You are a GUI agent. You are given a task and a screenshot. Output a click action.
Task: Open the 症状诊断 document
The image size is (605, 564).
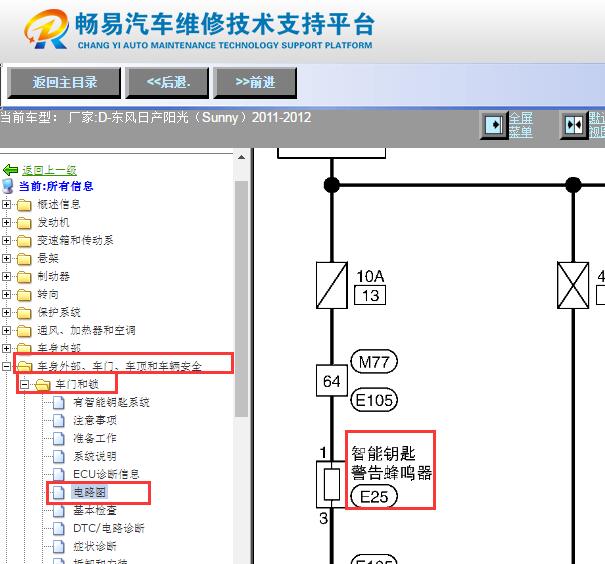tap(95, 546)
